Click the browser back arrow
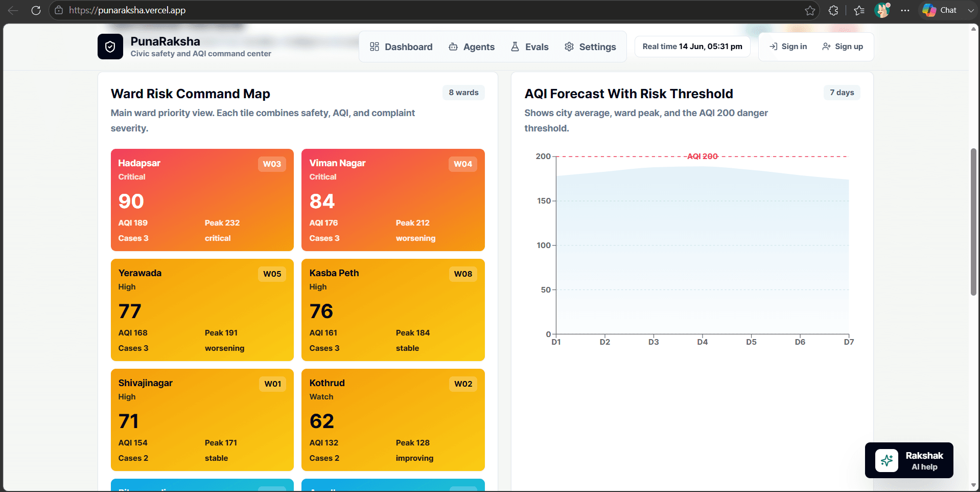980x492 pixels. pos(13,10)
